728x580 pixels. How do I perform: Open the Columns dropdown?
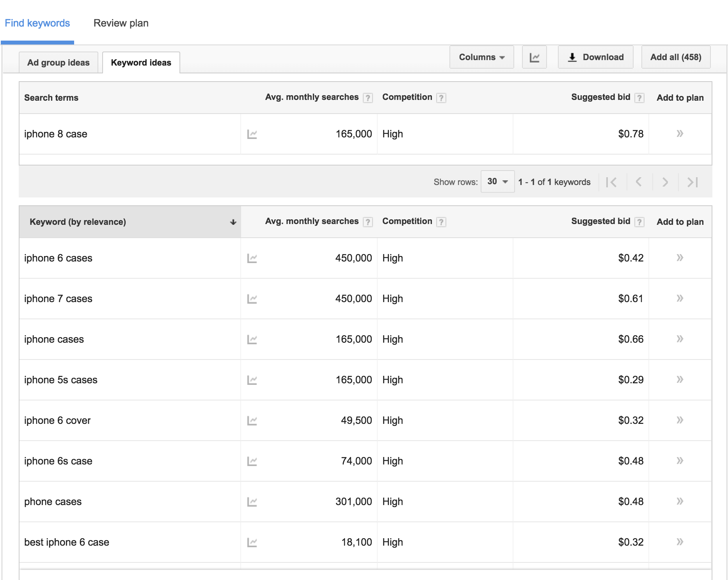click(481, 57)
